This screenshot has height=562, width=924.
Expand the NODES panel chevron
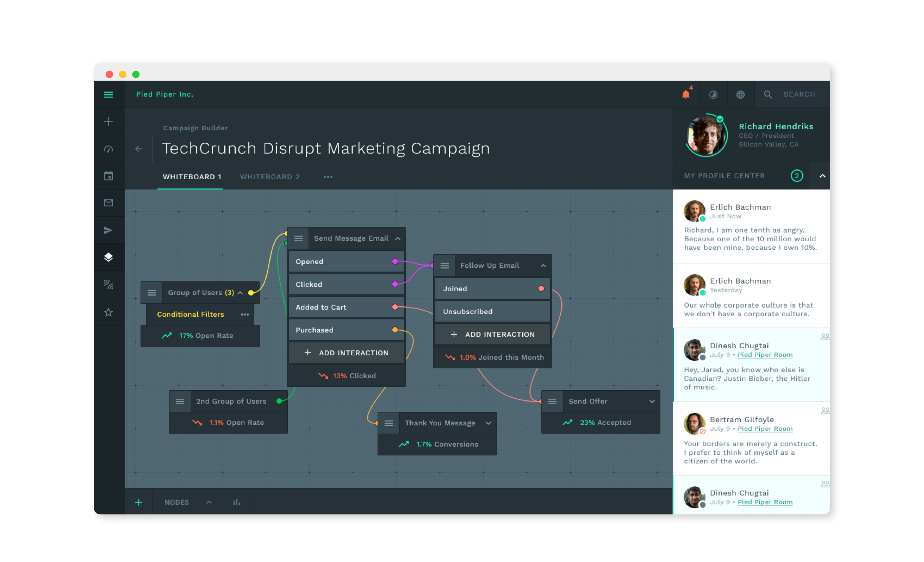[209, 502]
